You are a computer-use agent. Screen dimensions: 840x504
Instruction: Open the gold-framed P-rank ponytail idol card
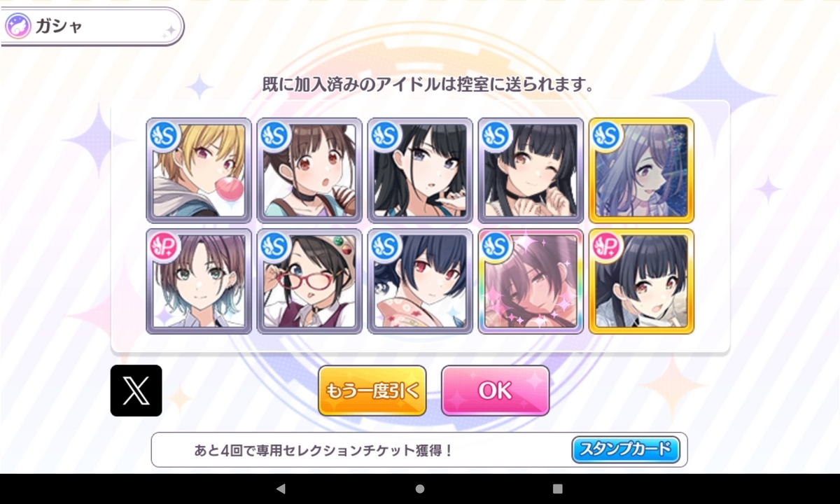pyautogui.click(x=641, y=281)
